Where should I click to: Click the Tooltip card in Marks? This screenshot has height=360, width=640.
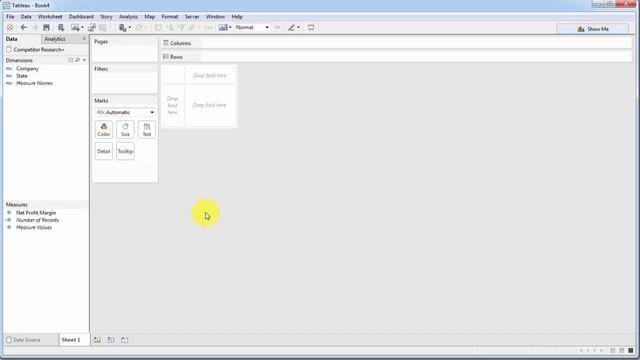pos(125,151)
